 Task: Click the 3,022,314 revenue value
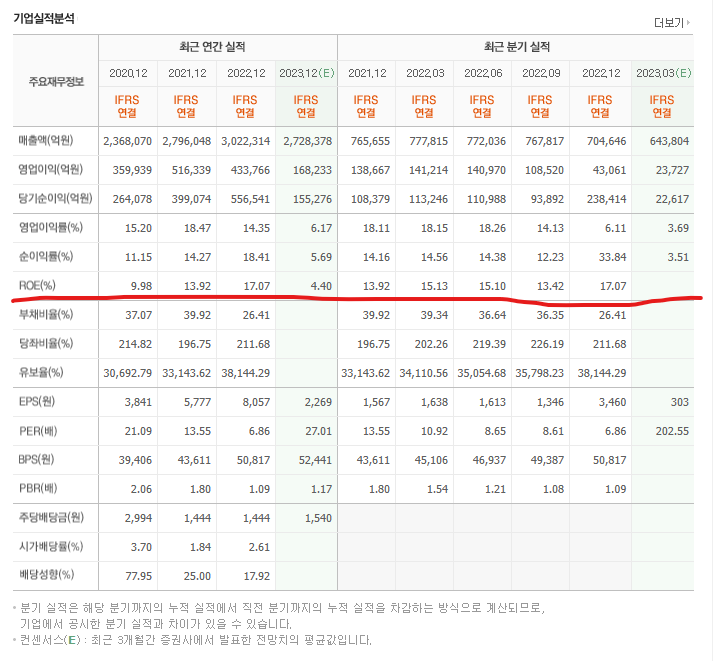pyautogui.click(x=246, y=141)
